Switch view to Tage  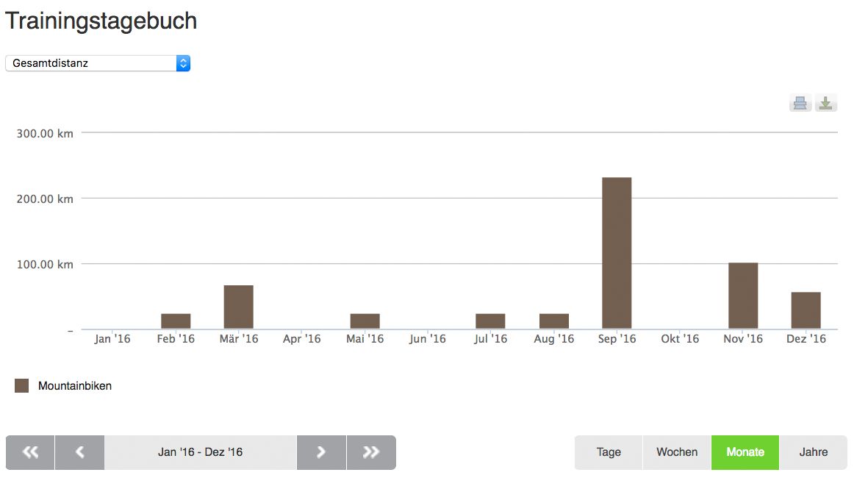(609, 452)
